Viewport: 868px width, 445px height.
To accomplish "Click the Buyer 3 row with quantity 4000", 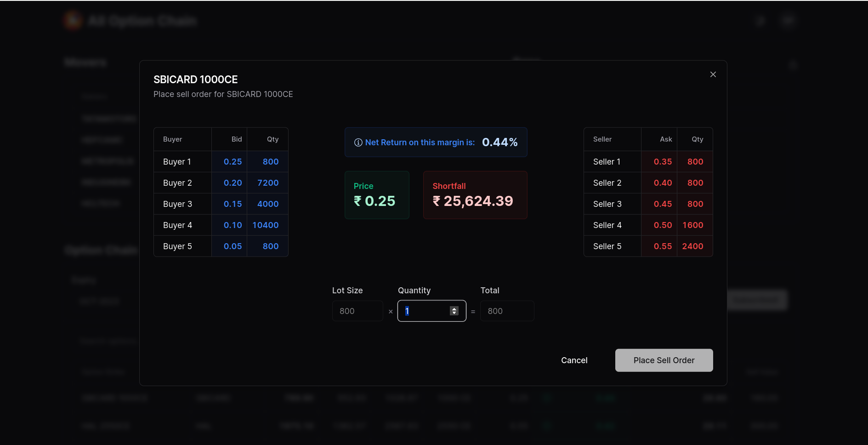I will [x=221, y=204].
